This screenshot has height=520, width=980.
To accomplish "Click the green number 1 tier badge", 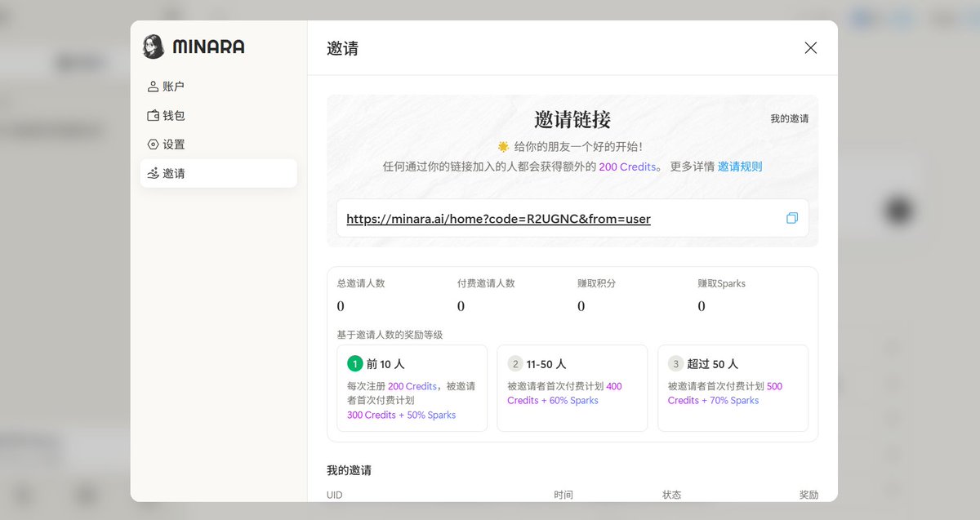I will pos(354,364).
